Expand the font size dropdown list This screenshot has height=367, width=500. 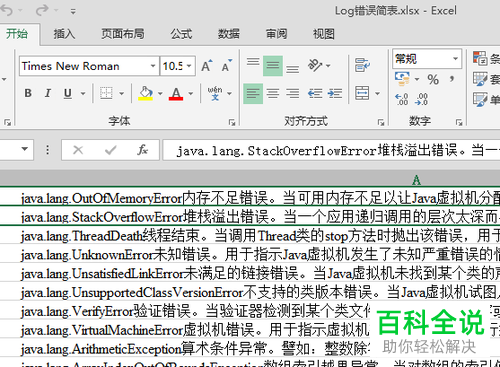189,66
